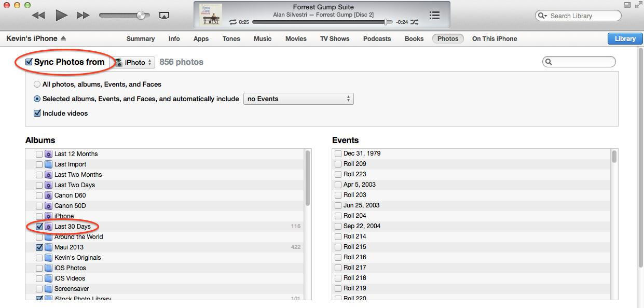Uncheck the Last 30 Days album

[x=39, y=227]
